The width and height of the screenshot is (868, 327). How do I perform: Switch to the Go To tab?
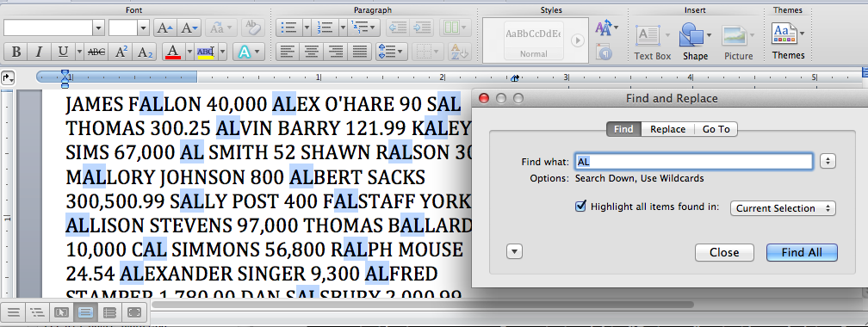click(x=716, y=129)
